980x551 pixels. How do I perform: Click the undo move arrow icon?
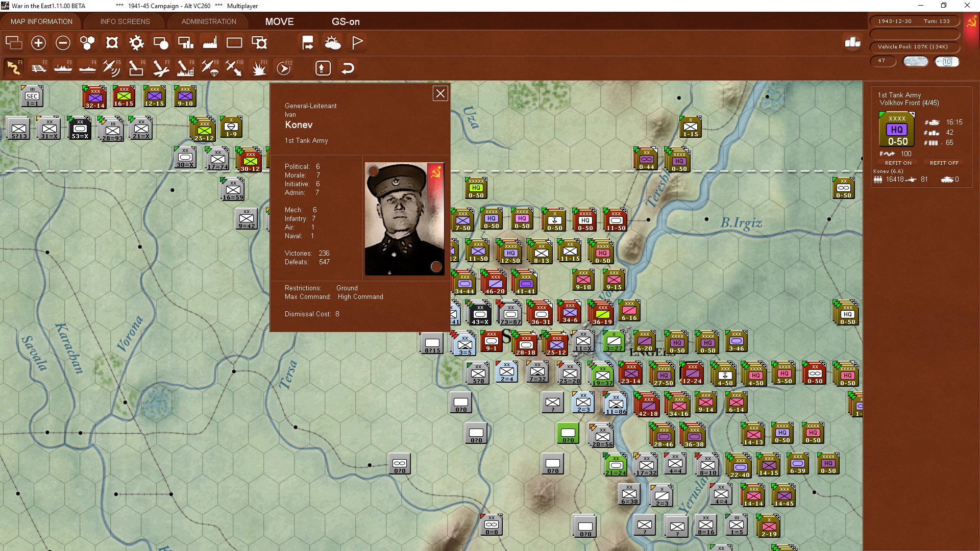(348, 68)
